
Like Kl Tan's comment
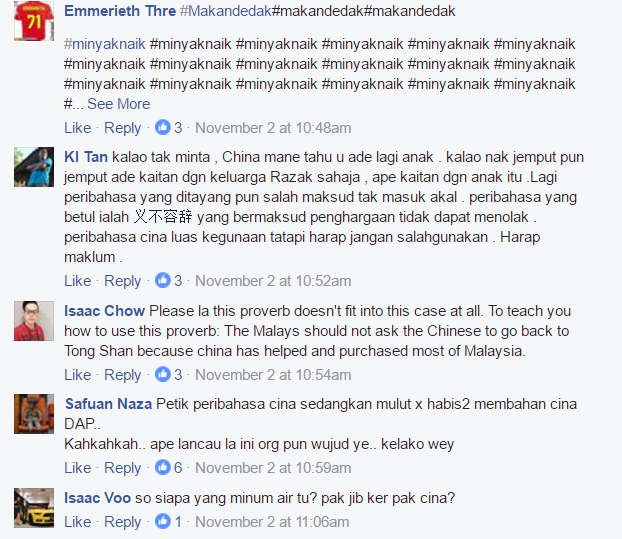[x=78, y=281]
